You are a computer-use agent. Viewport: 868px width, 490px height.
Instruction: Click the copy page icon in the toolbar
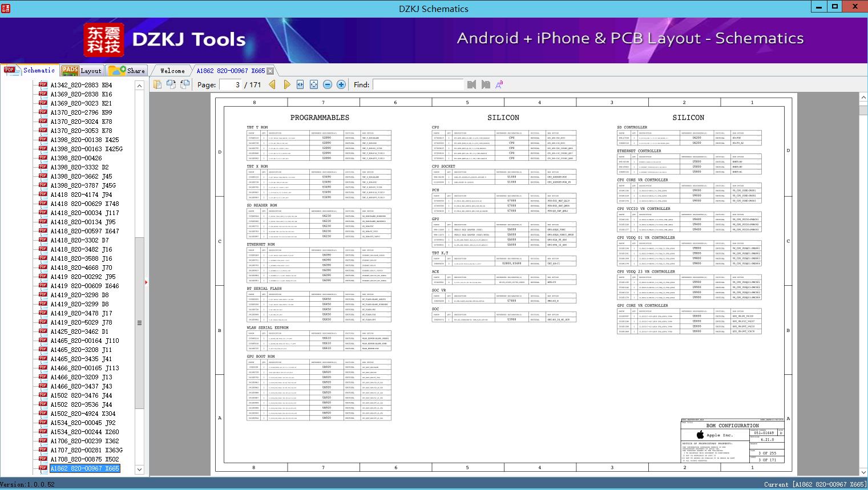point(157,84)
